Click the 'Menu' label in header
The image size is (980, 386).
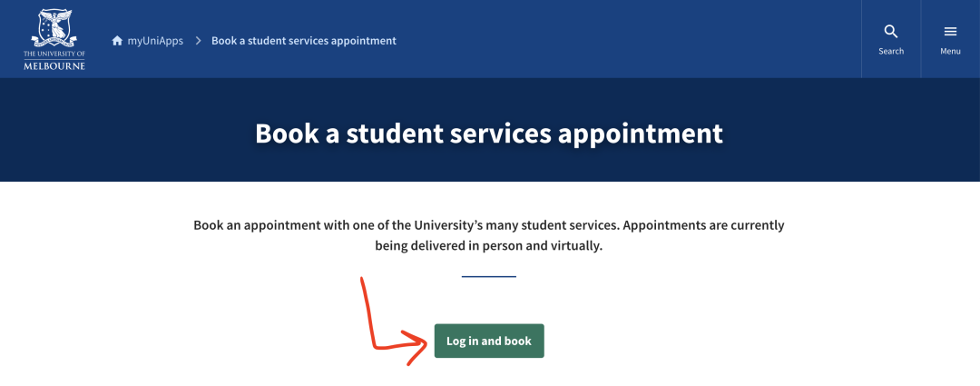tap(950, 51)
